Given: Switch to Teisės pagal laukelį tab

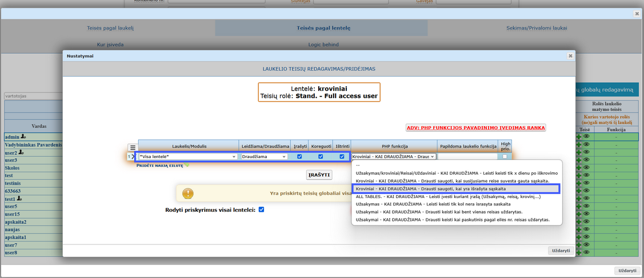Looking at the screenshot, I should (x=110, y=29).
